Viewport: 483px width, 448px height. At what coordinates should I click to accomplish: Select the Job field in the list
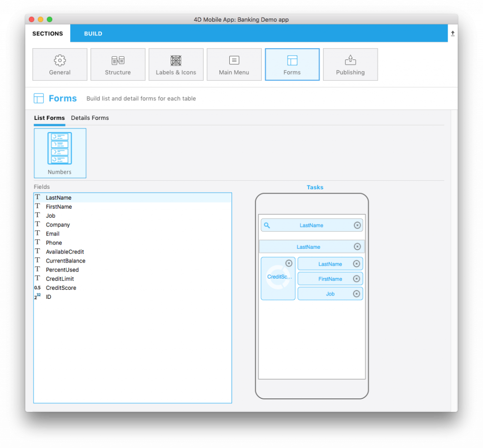point(133,216)
